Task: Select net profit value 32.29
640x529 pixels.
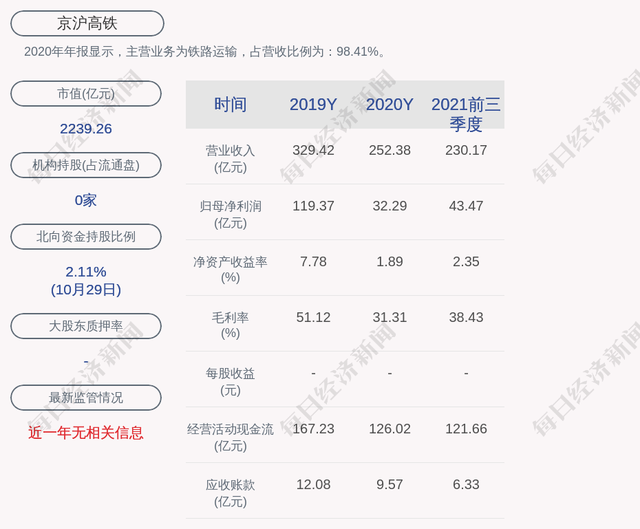Action: 389,206
